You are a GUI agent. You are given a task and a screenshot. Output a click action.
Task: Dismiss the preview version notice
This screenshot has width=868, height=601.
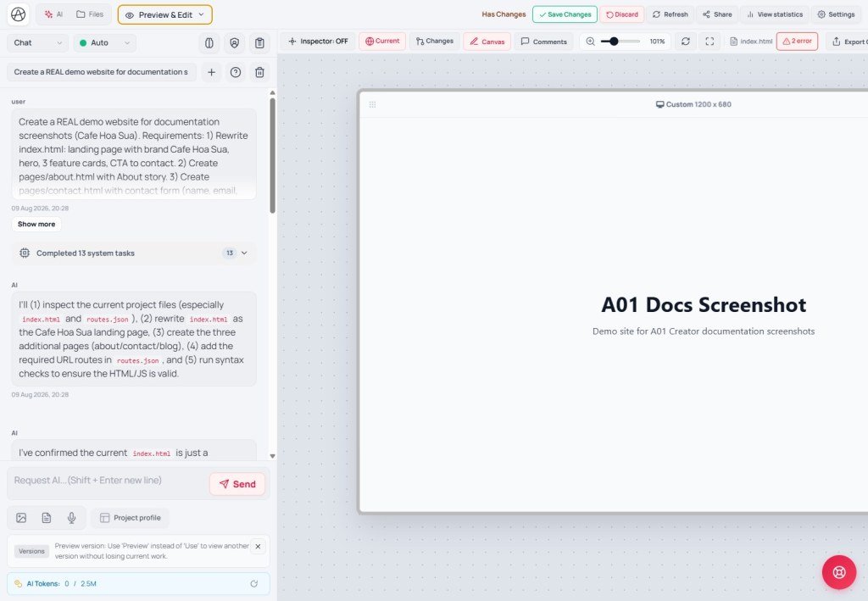coord(258,547)
